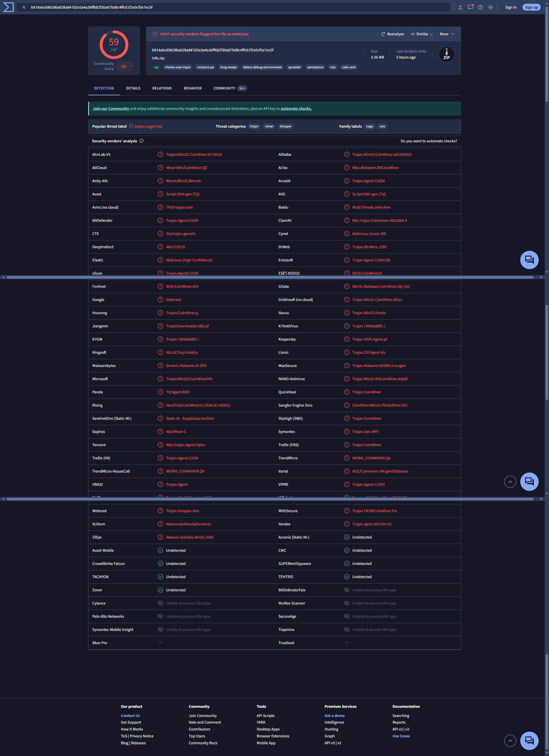Click the calls-wmi tag

coord(349,67)
